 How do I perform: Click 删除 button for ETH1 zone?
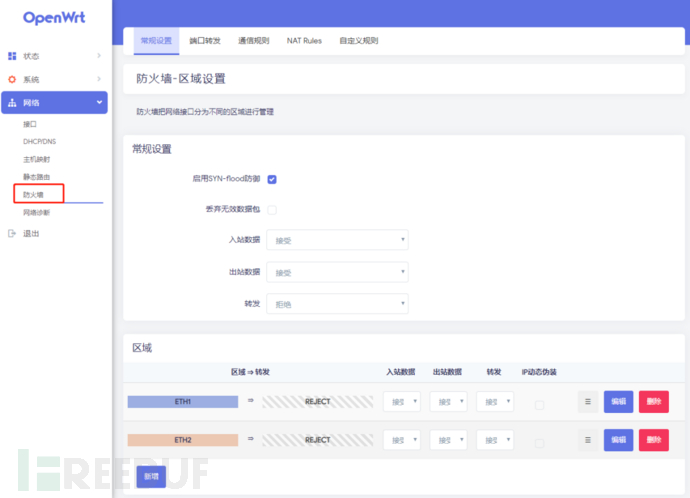click(654, 402)
